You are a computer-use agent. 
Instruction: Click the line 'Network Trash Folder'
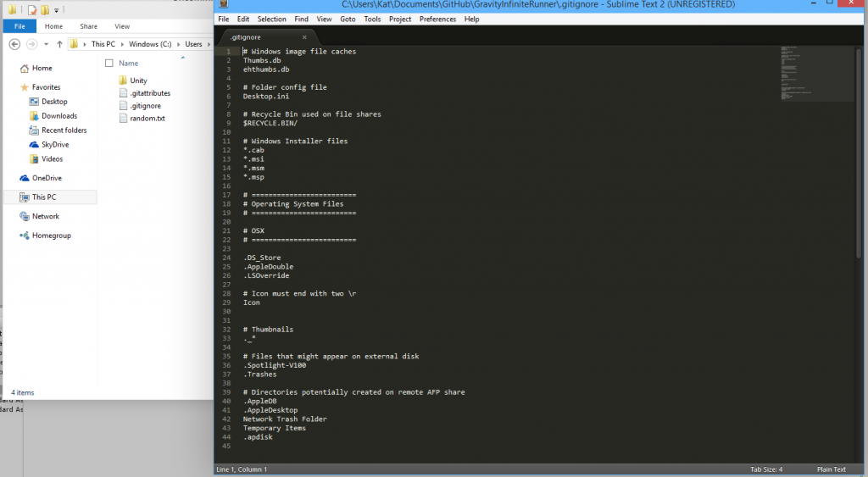pyautogui.click(x=285, y=419)
